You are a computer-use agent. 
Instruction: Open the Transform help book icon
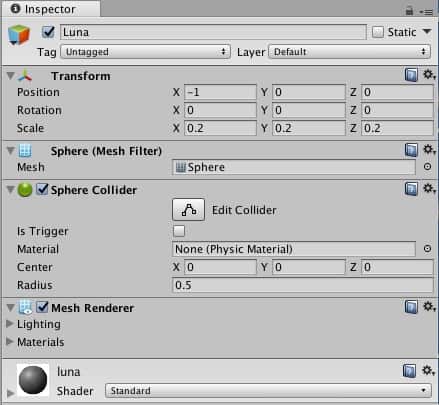coord(411,75)
